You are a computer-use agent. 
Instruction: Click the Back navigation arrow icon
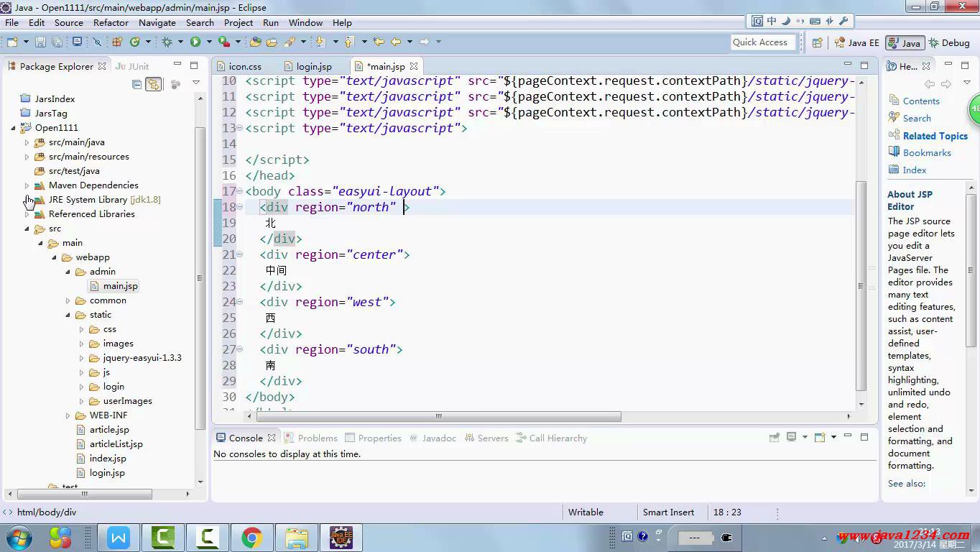click(396, 42)
